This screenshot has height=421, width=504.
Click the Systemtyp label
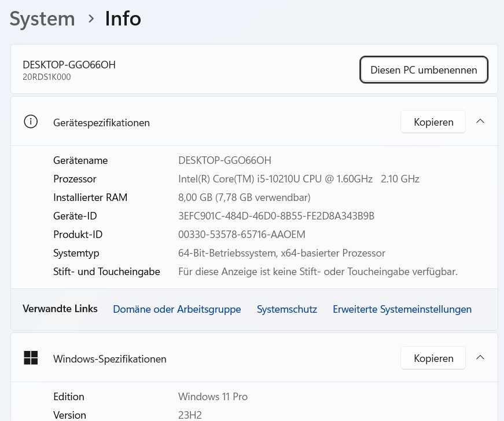coord(76,253)
